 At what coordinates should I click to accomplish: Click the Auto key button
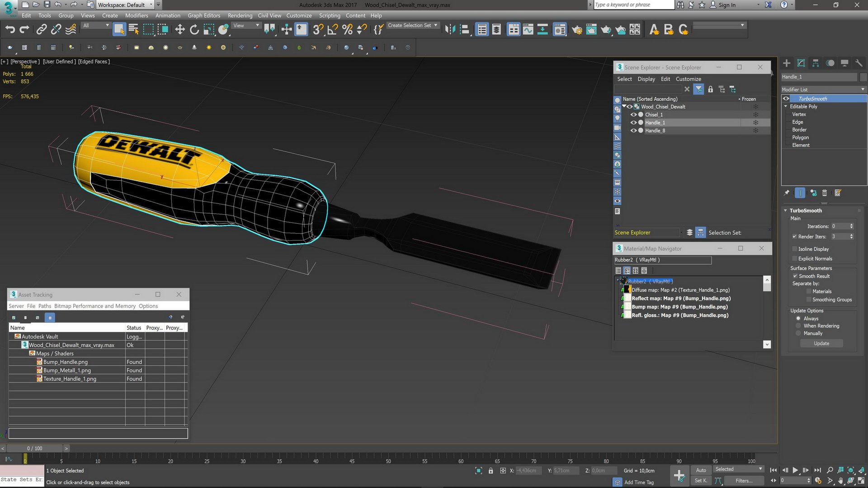pos(701,470)
